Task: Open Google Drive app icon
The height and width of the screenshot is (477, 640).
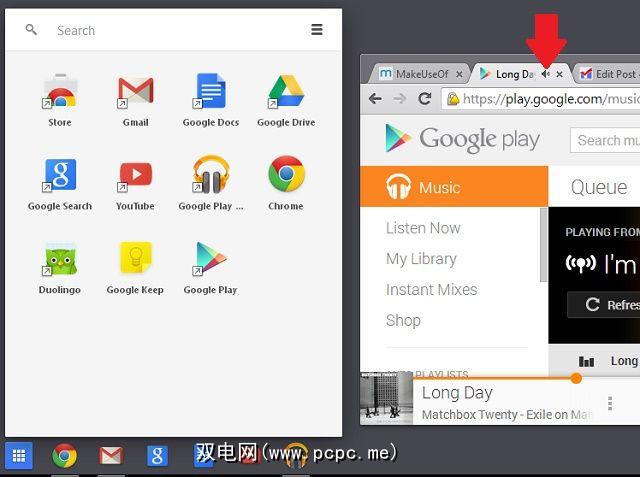Action: coord(286,92)
